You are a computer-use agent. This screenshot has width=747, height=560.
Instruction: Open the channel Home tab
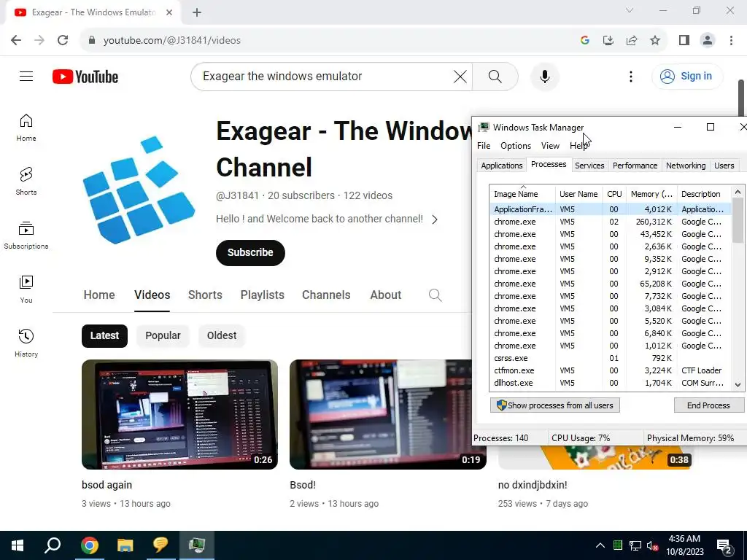point(99,295)
